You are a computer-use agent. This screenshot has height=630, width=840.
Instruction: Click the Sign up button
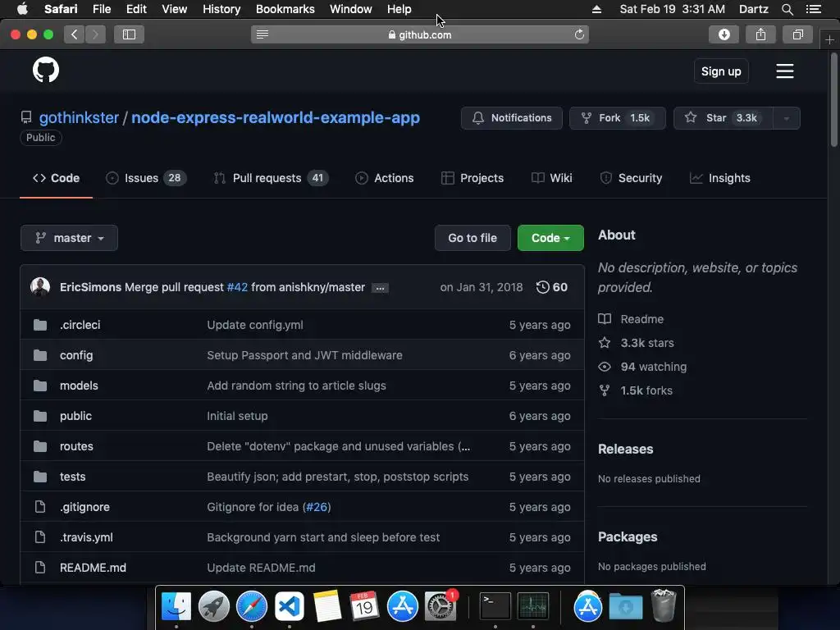coord(721,71)
